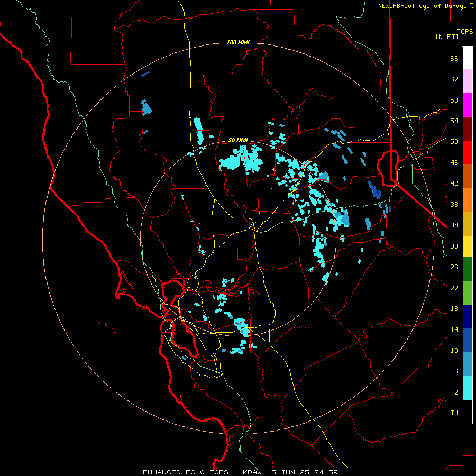Pick the cyan legend swatch
This screenshot has height=476, width=476.
(467, 387)
